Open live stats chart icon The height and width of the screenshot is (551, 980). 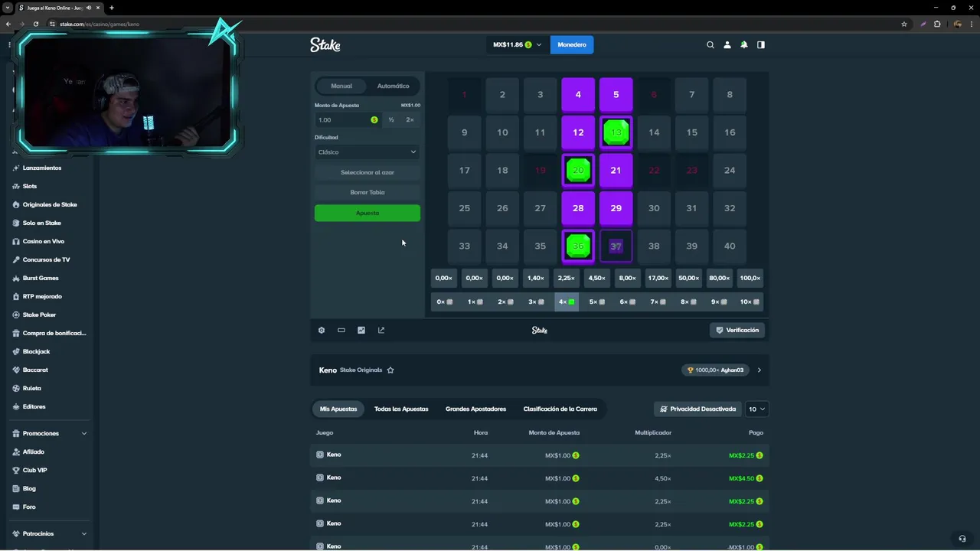[361, 330]
